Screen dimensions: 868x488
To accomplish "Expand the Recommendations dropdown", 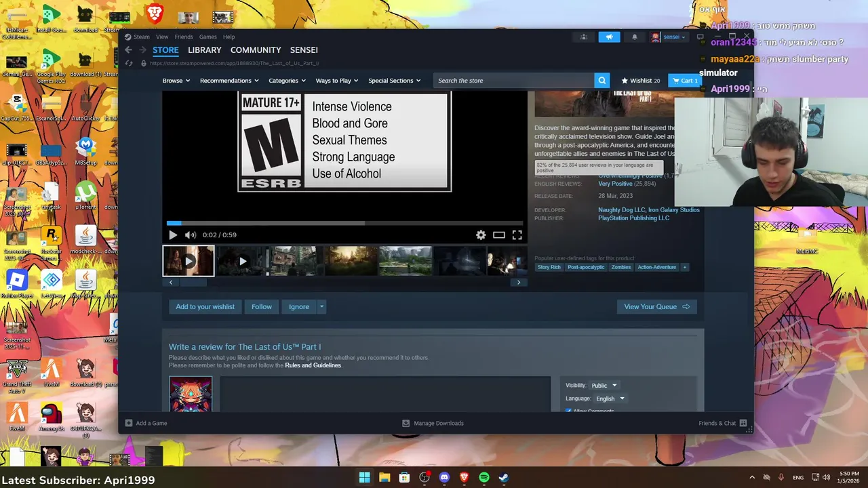I will click(x=229, y=81).
